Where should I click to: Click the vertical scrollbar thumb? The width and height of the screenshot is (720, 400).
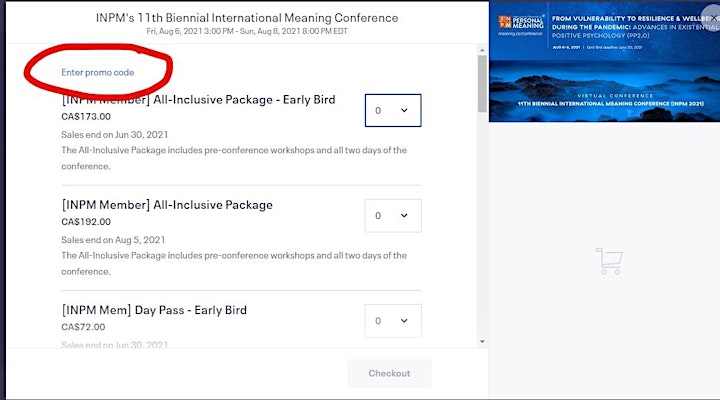482,84
